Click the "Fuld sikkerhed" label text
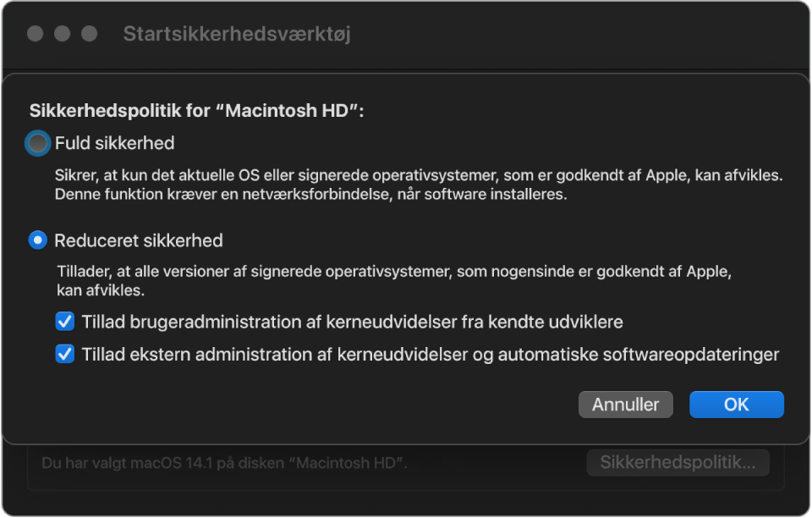Screen dimensions: 812x518 [115, 144]
